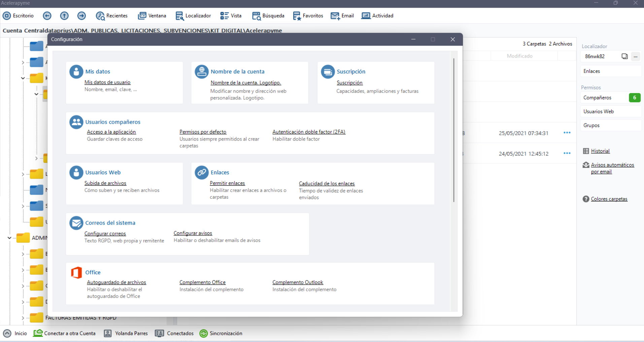Open Recientes in the top toolbar
Screen dimensions: 644x342
click(x=112, y=16)
